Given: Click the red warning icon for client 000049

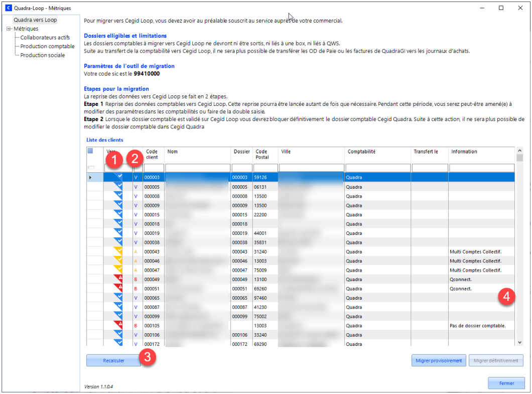Looking at the screenshot, I should tap(118, 279).
